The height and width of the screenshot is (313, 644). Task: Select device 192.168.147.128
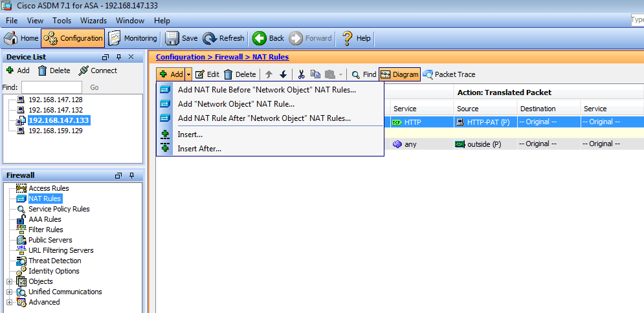pyautogui.click(x=56, y=100)
